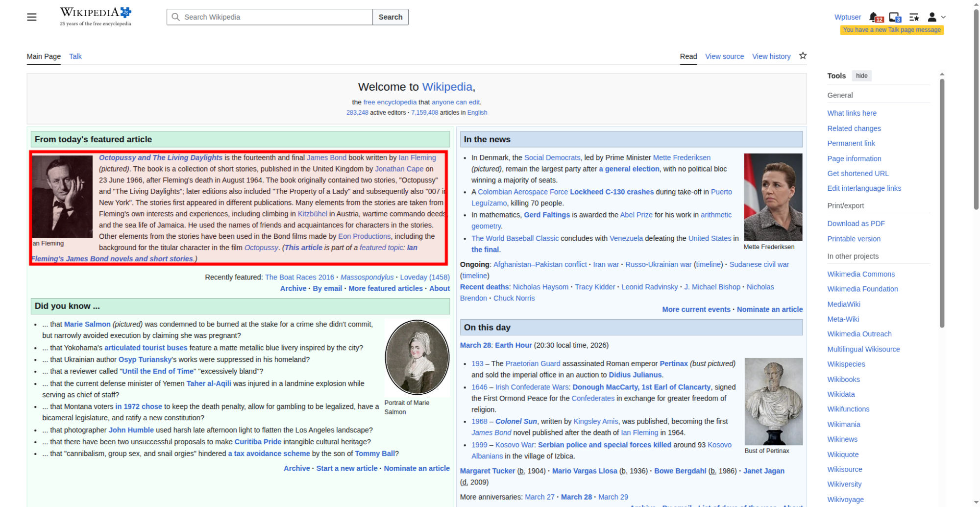This screenshot has height=507, width=980.
Task: Click Download as PDF in Tools
Action: click(856, 224)
